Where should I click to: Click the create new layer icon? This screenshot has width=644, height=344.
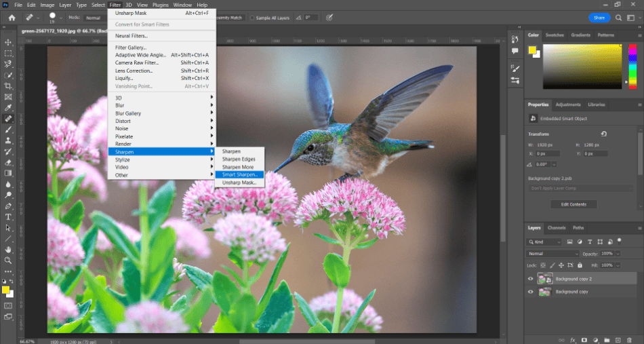coord(618,341)
